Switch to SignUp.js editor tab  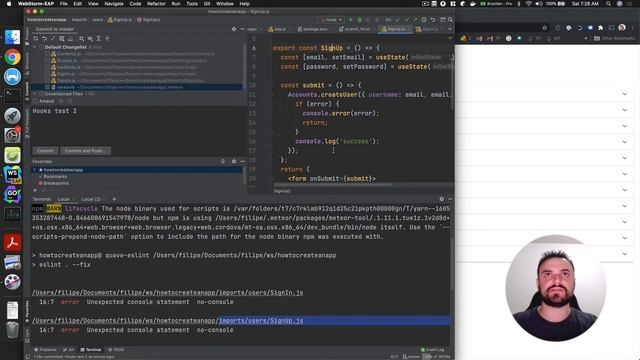click(x=394, y=29)
